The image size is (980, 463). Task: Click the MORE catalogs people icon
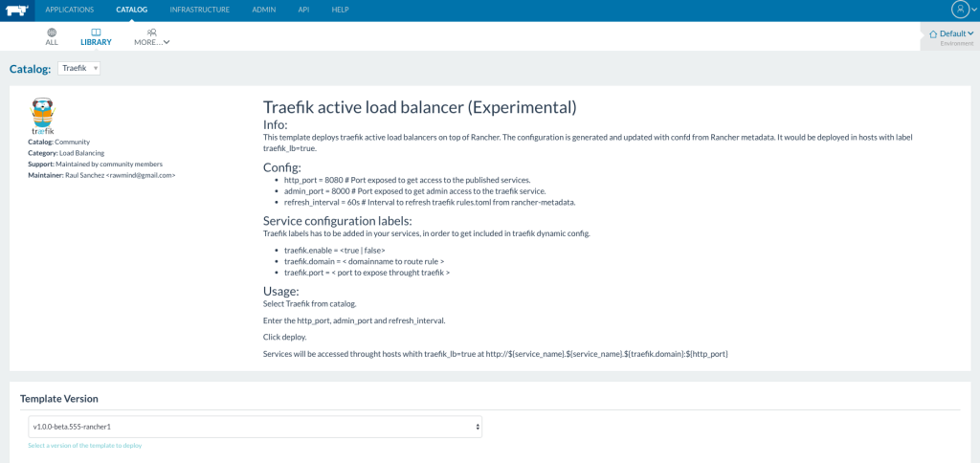coord(151,33)
